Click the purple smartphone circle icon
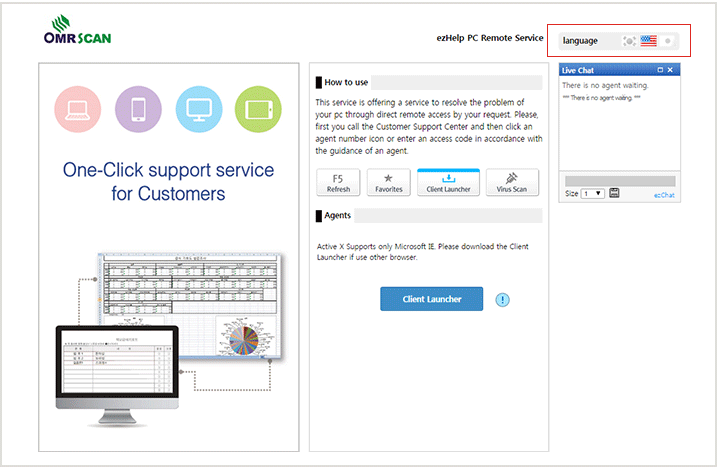 138,110
